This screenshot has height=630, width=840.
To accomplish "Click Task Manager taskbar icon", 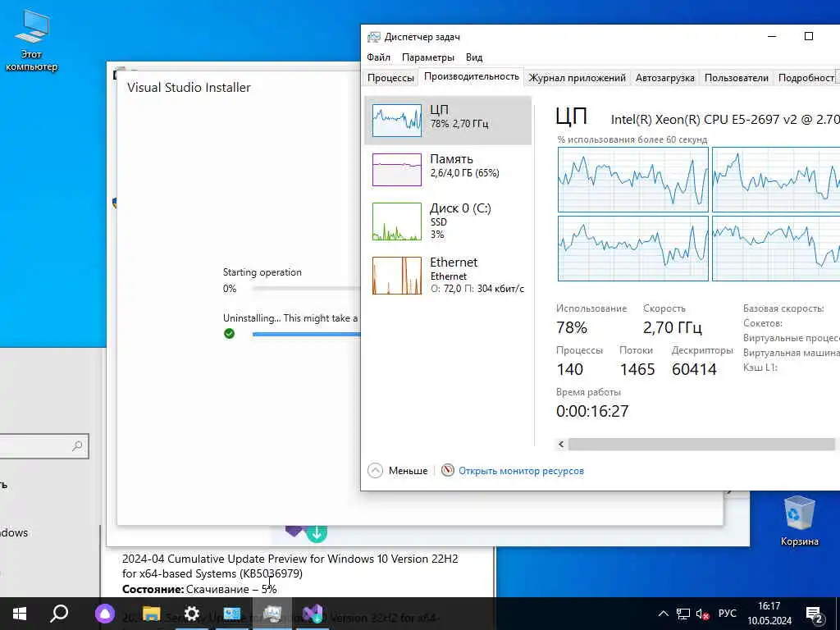I will tap(272, 614).
